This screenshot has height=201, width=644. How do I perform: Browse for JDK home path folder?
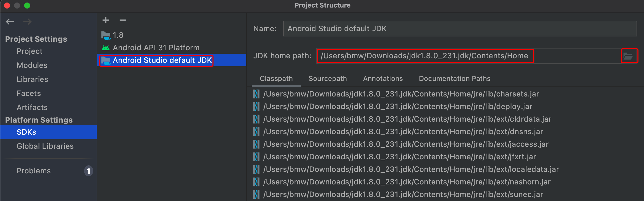click(x=628, y=56)
